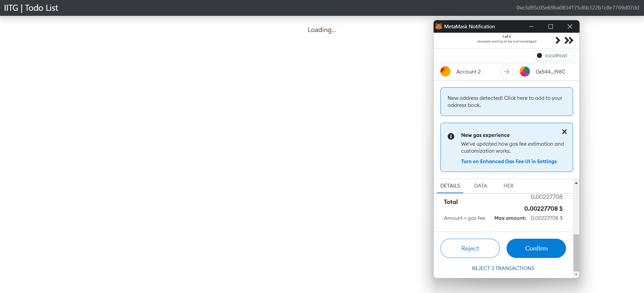The image size is (644, 293).
Task: Maximize the MetaMask Notification window
Action: click(x=550, y=26)
